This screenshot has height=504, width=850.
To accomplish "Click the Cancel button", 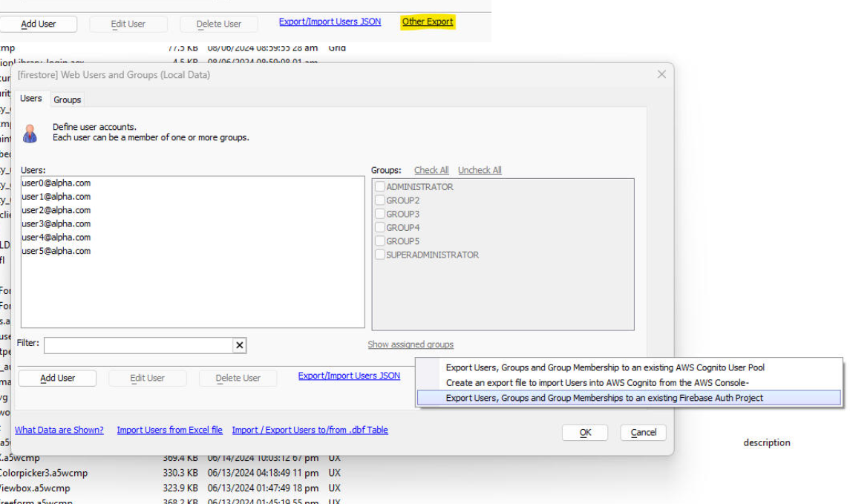I will click(644, 433).
